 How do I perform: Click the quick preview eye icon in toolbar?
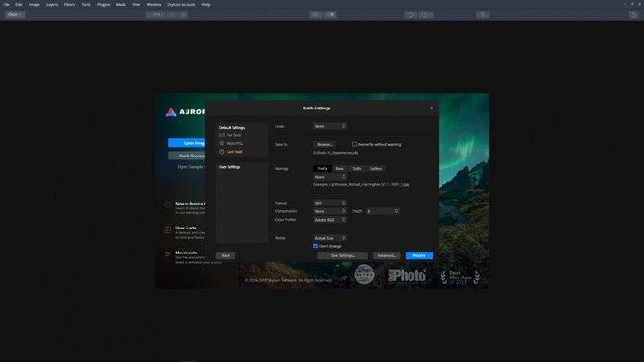pos(315,14)
